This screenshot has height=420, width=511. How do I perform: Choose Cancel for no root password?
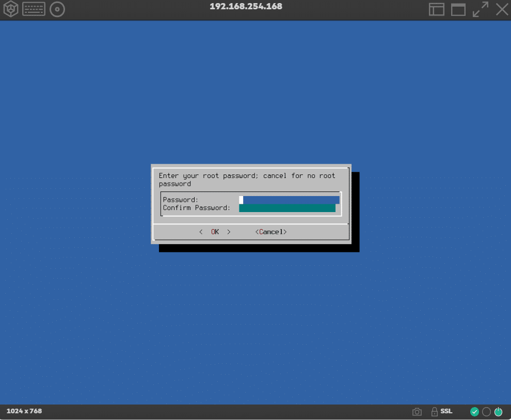click(x=271, y=232)
